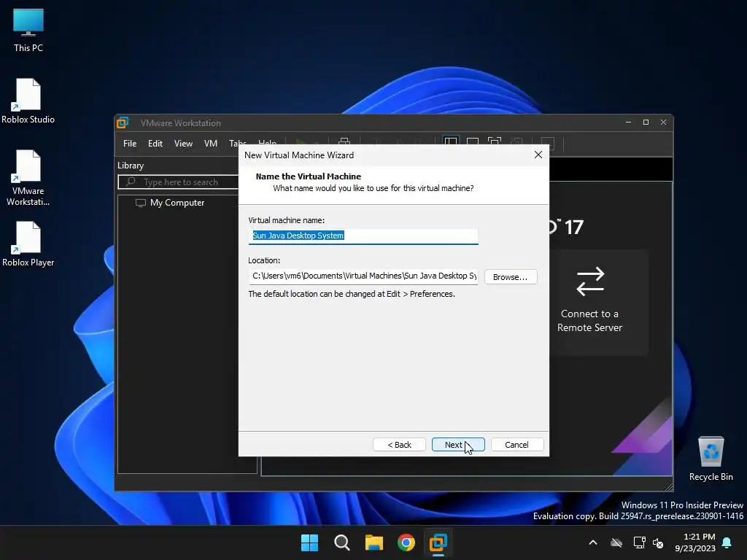Minimize the VMware Workstation window
This screenshot has height=560, width=747.
click(628, 122)
